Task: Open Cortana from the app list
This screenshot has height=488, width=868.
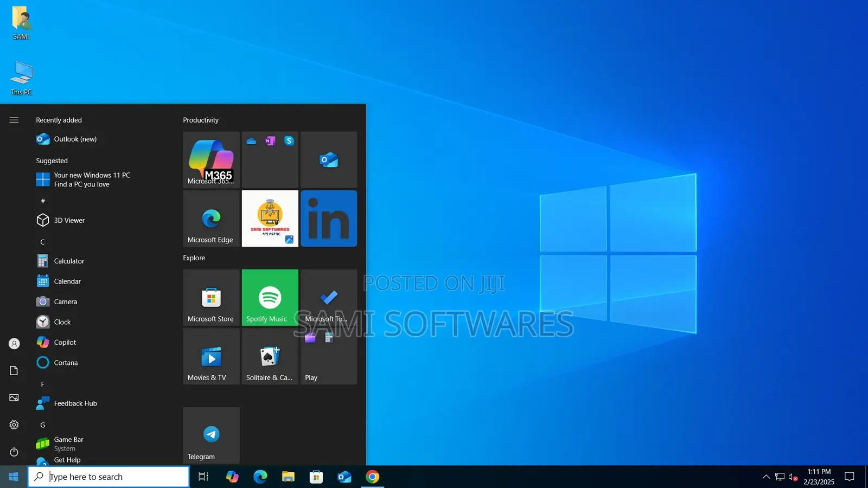Action: tap(66, 362)
